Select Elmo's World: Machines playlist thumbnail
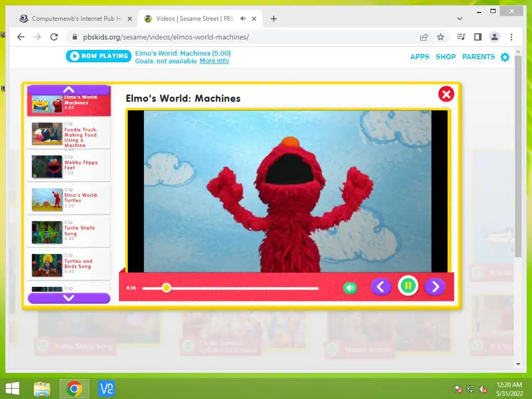The image size is (532, 399). (x=47, y=104)
